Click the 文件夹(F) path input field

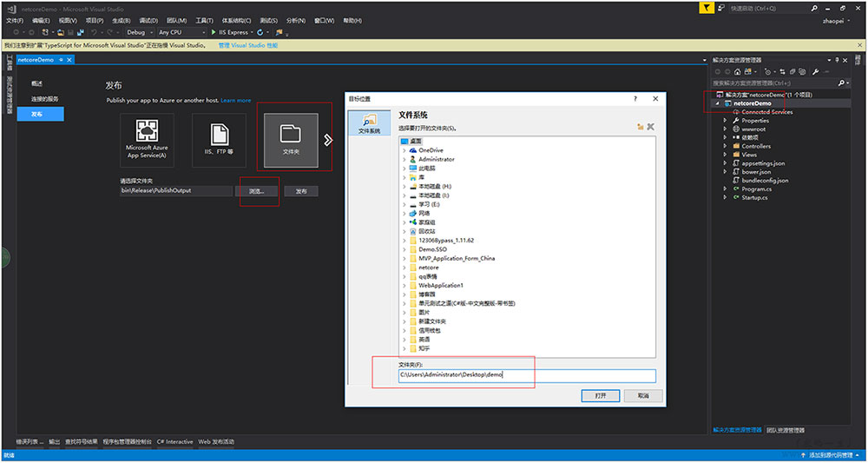click(527, 375)
